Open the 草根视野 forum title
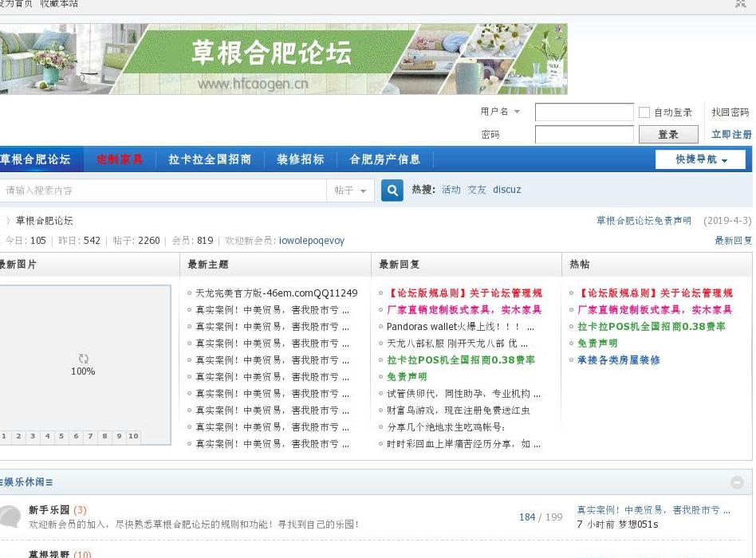The width and height of the screenshot is (756, 558). point(49,554)
